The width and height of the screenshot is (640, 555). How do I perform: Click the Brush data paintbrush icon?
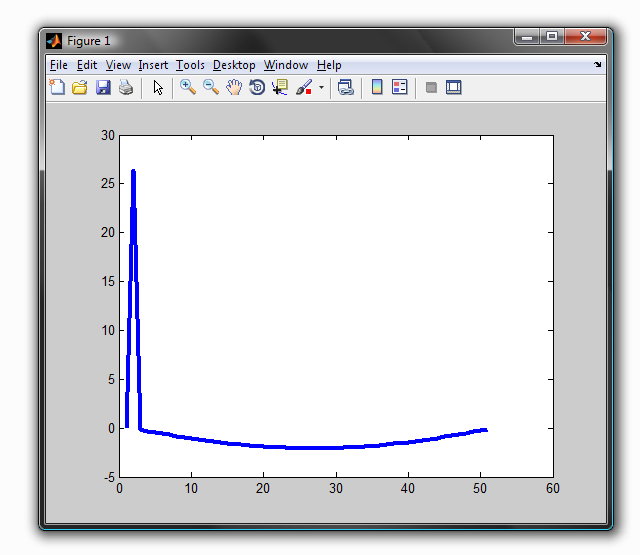tap(305, 88)
